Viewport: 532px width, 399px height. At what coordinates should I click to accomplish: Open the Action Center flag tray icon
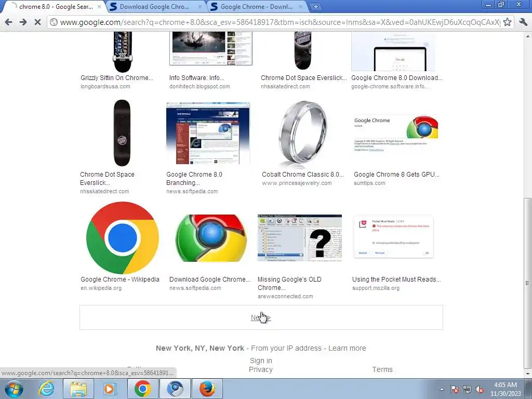[455, 390]
